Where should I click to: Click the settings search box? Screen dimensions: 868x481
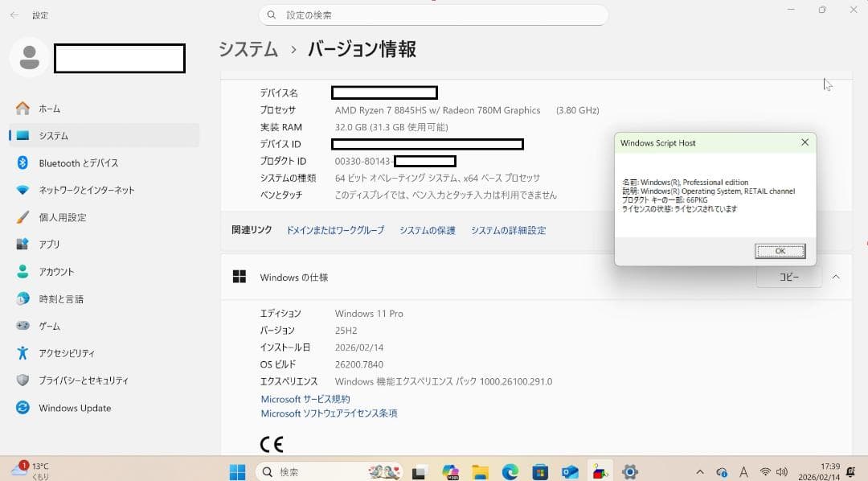[x=433, y=15]
